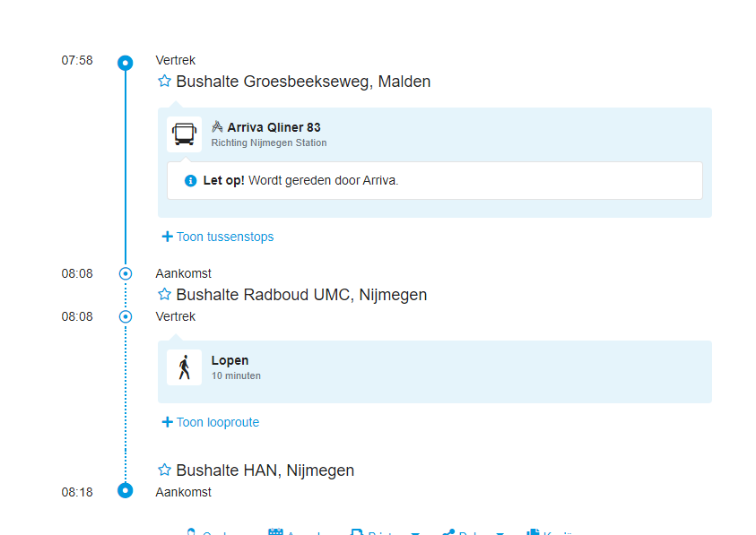The width and height of the screenshot is (756, 535).
Task: Click the print icon in bottom action row
Action: (x=356, y=532)
